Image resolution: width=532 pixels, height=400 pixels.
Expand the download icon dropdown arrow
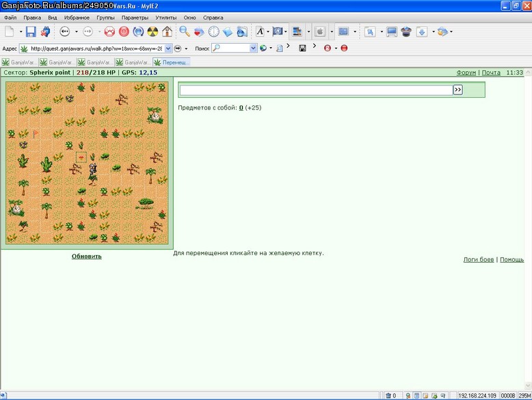(x=434, y=31)
